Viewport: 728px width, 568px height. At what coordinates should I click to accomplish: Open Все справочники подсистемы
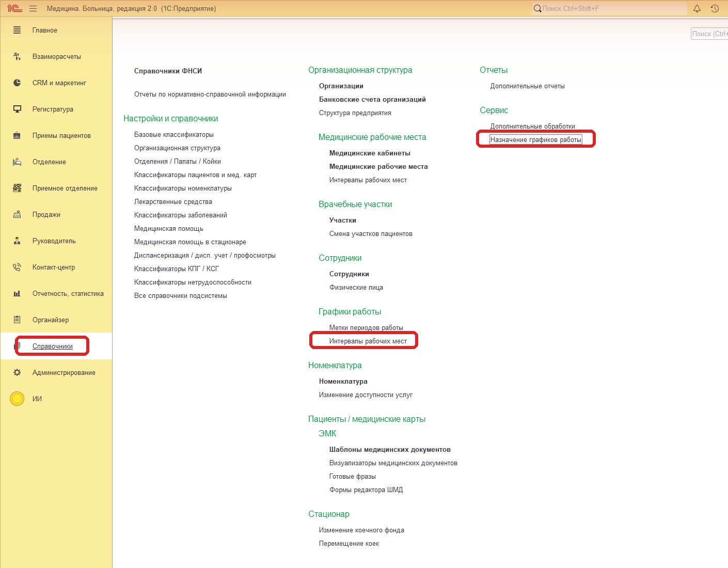181,295
